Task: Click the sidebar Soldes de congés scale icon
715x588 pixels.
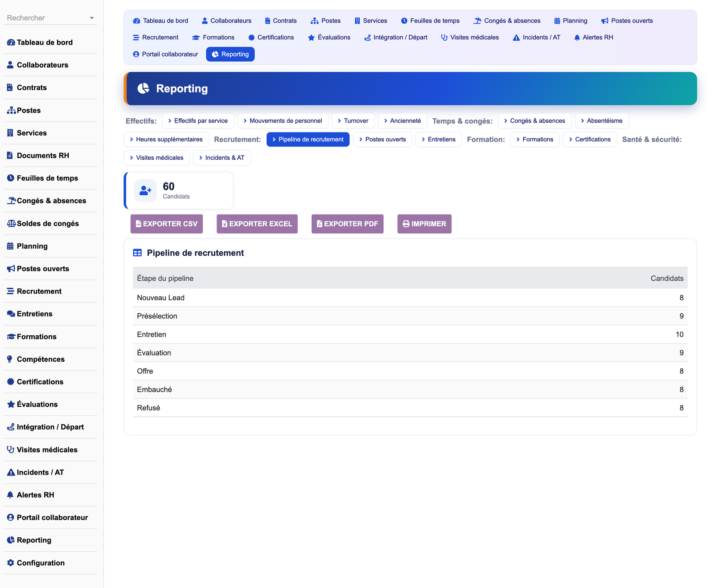Action: tap(11, 224)
